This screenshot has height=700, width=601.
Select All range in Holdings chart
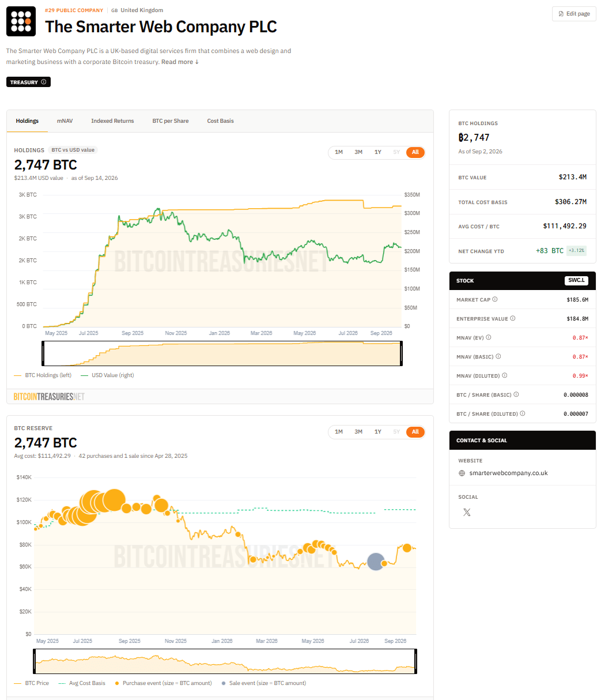(415, 152)
